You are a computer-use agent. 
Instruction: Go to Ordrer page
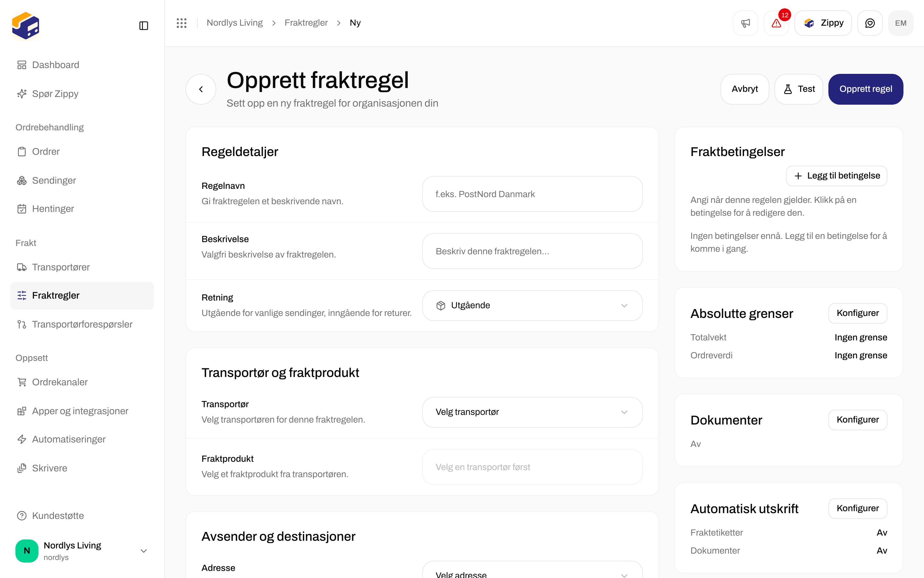click(x=82, y=151)
